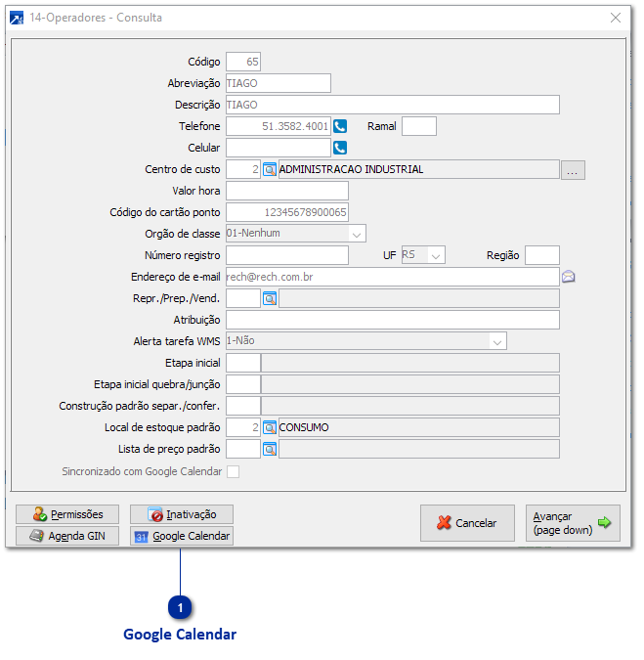Expand the Alerta tarefa WMS dropdown

497,341
